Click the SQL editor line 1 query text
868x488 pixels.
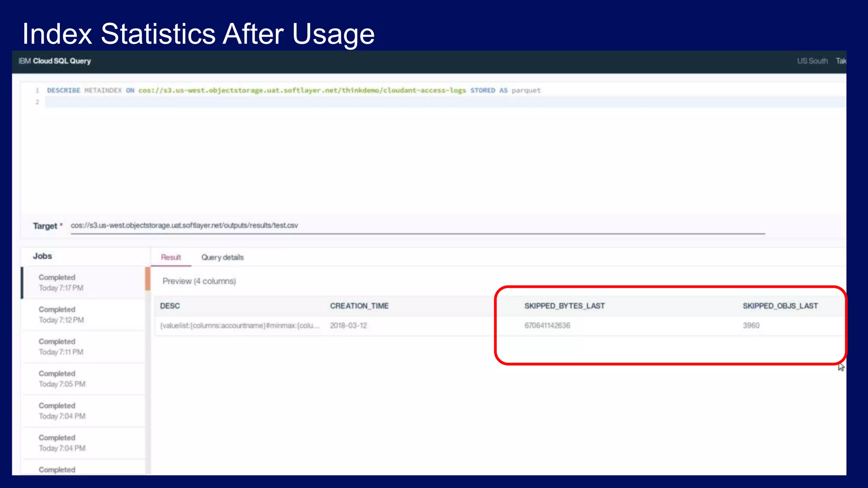[294, 90]
